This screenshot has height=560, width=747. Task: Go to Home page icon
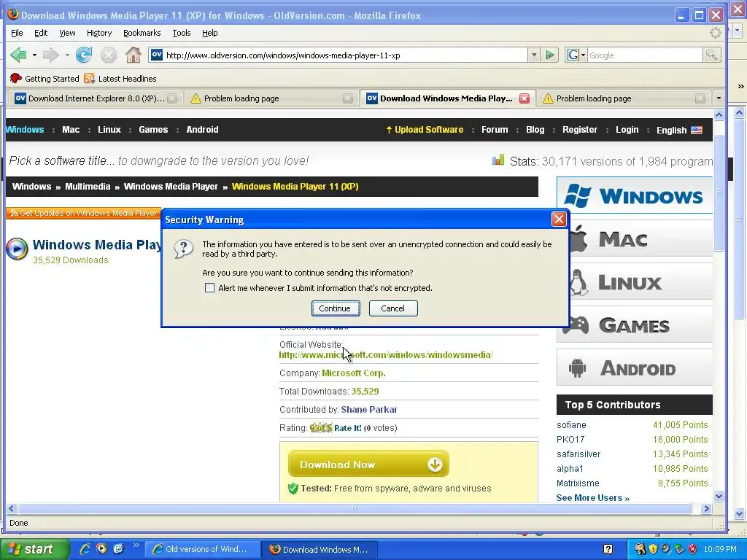[x=133, y=55]
